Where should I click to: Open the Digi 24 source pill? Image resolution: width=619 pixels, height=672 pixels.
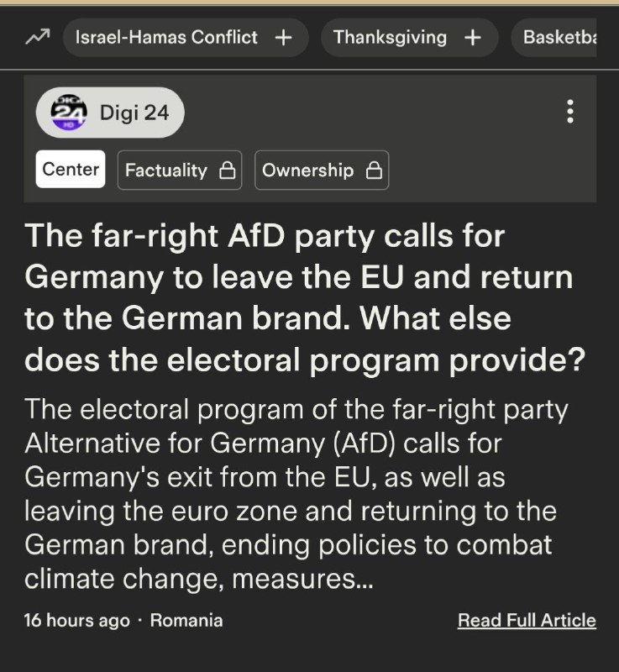pos(111,113)
